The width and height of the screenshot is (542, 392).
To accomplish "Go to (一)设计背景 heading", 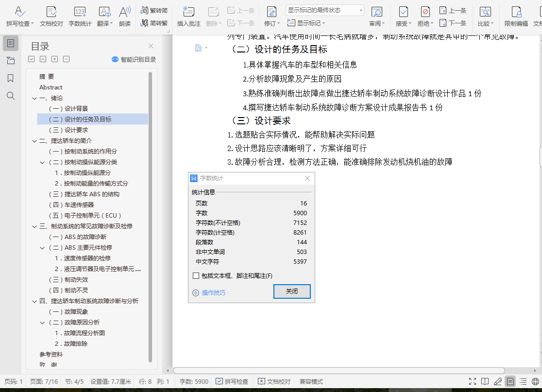I will pos(68,109).
